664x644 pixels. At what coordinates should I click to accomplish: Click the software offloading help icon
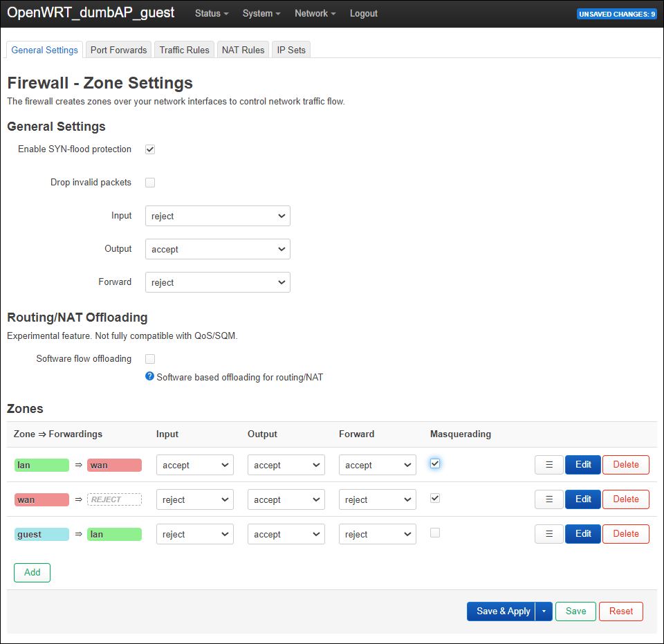pos(149,377)
